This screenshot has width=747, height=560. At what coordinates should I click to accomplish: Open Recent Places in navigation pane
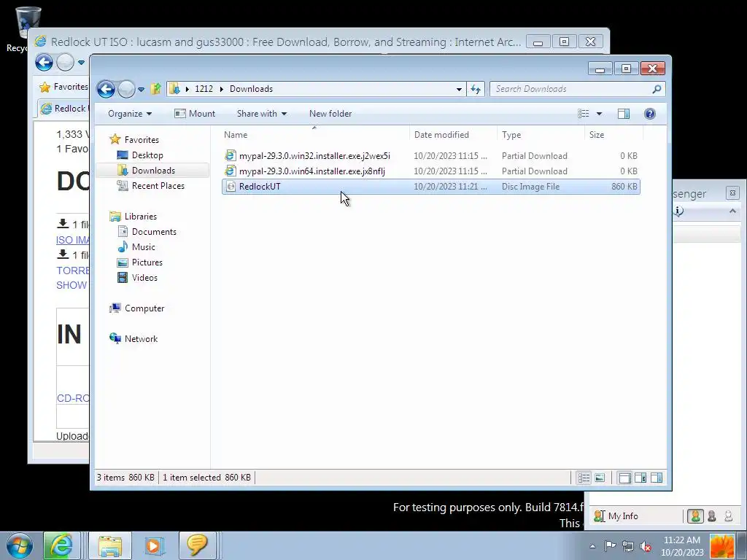[x=158, y=186]
